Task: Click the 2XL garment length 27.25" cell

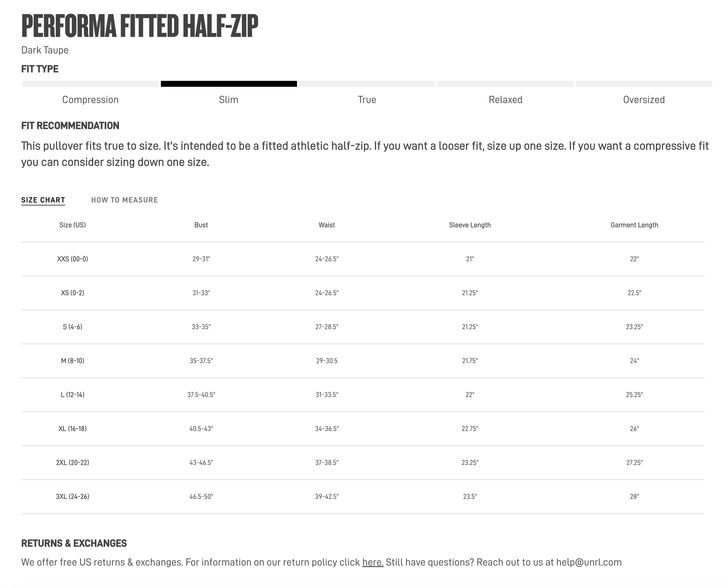Action: (634, 463)
